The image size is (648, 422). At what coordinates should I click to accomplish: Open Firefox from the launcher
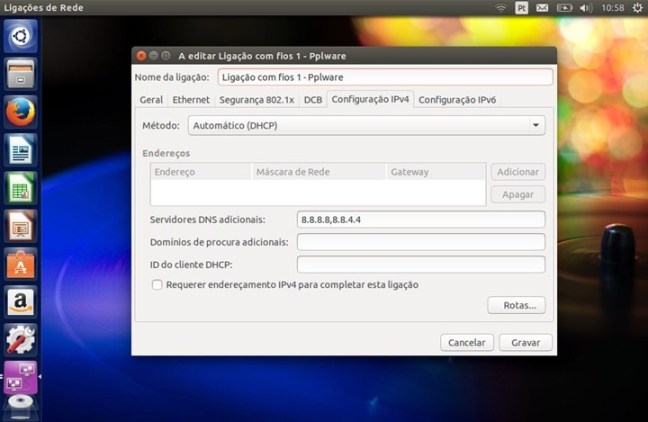(x=21, y=112)
